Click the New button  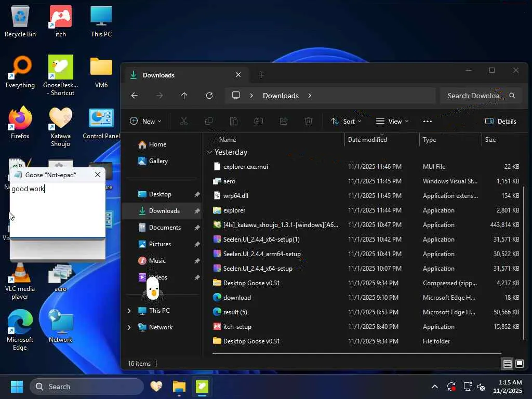[145, 121]
